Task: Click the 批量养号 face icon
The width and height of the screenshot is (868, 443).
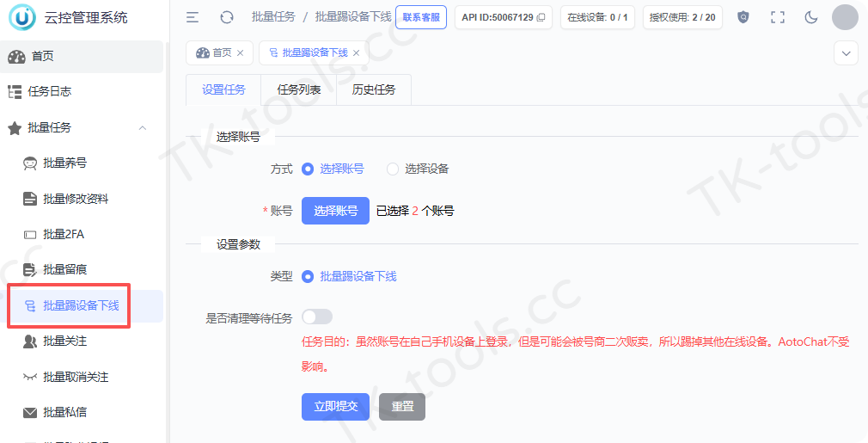Action: [x=30, y=163]
